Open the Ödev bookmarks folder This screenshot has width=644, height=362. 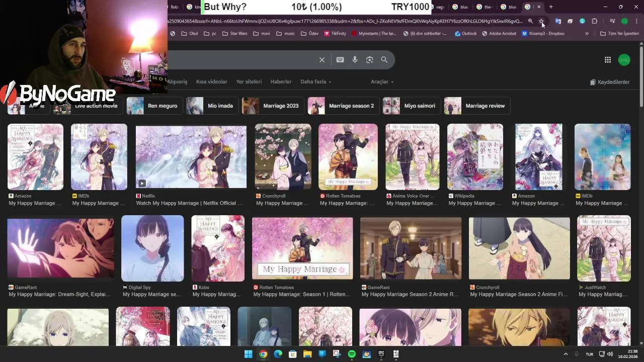(x=309, y=34)
